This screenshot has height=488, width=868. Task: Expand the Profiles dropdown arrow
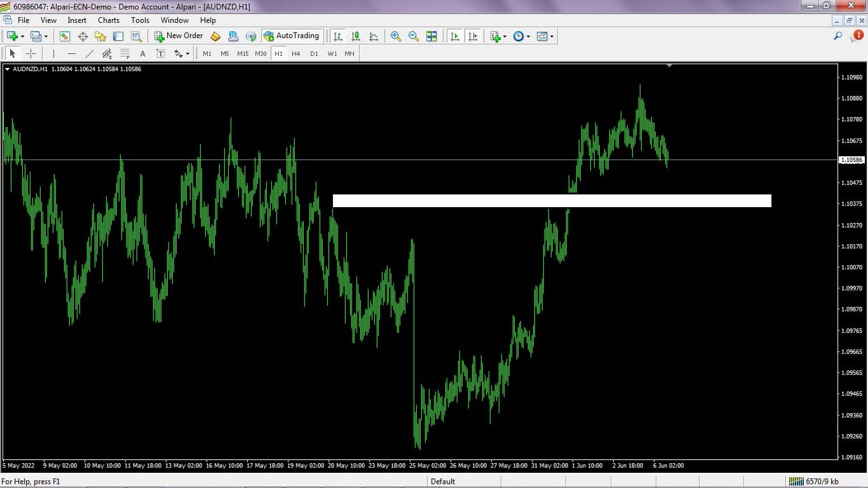tap(46, 36)
